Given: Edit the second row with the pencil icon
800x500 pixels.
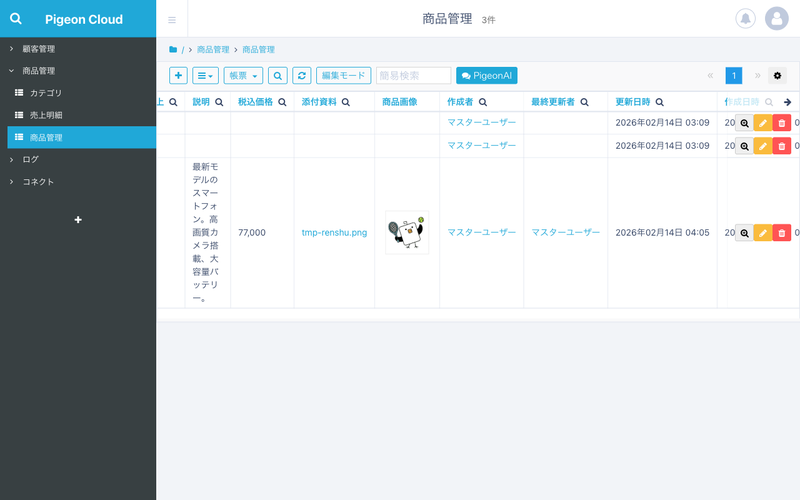Looking at the screenshot, I should 763,146.
